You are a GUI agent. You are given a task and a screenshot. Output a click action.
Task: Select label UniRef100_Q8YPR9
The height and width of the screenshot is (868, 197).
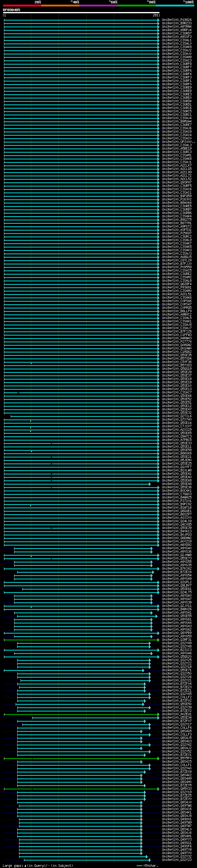pyautogui.click(x=177, y=633)
